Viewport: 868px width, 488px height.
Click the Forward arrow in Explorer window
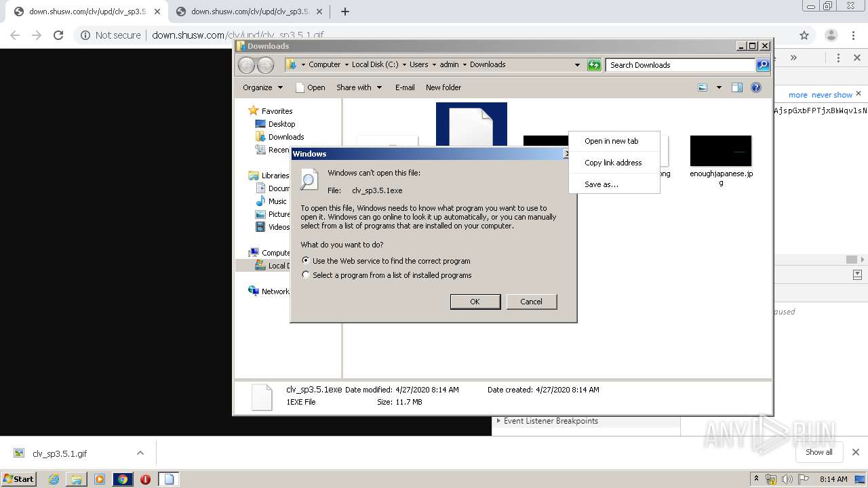[x=265, y=65]
